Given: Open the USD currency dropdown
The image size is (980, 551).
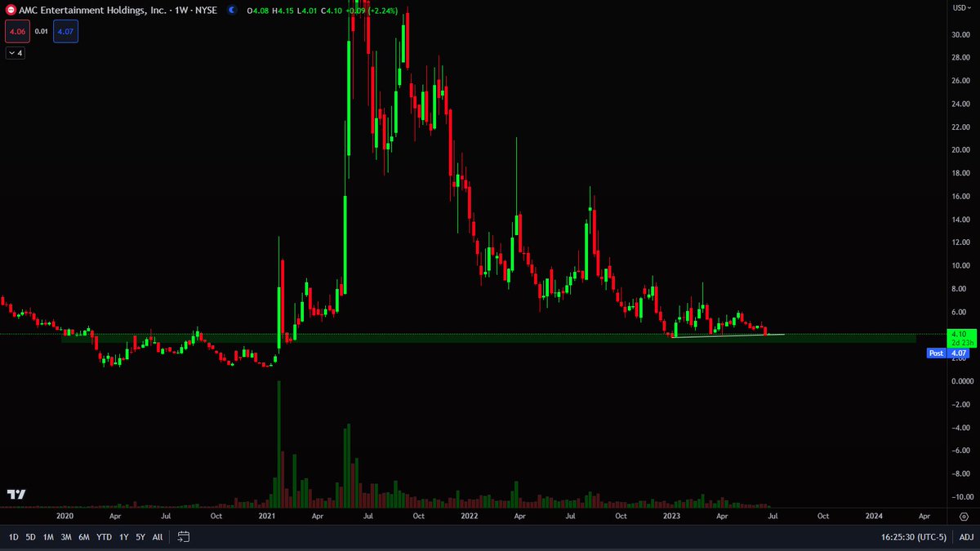Looking at the screenshot, I should tap(960, 8).
